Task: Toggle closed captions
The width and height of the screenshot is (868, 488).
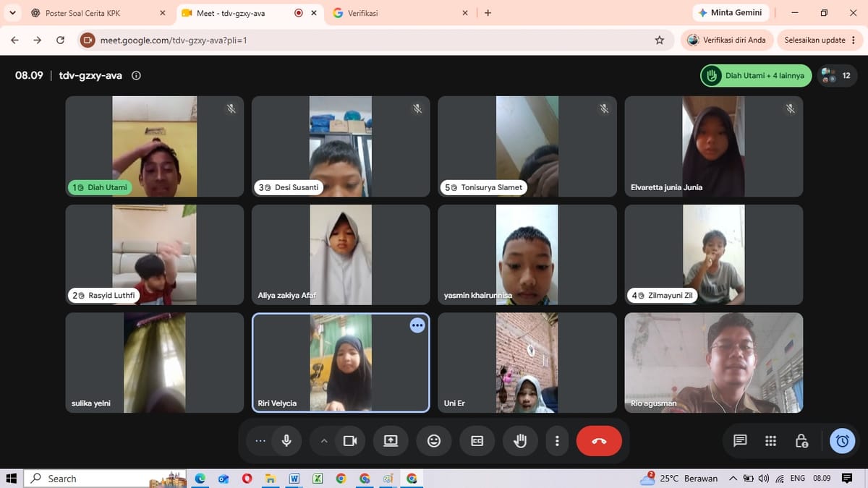Action: click(477, 440)
